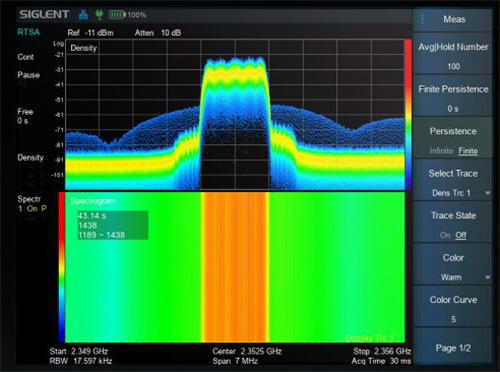Click the power plug icon
The height and width of the screenshot is (372, 500).
99,14
